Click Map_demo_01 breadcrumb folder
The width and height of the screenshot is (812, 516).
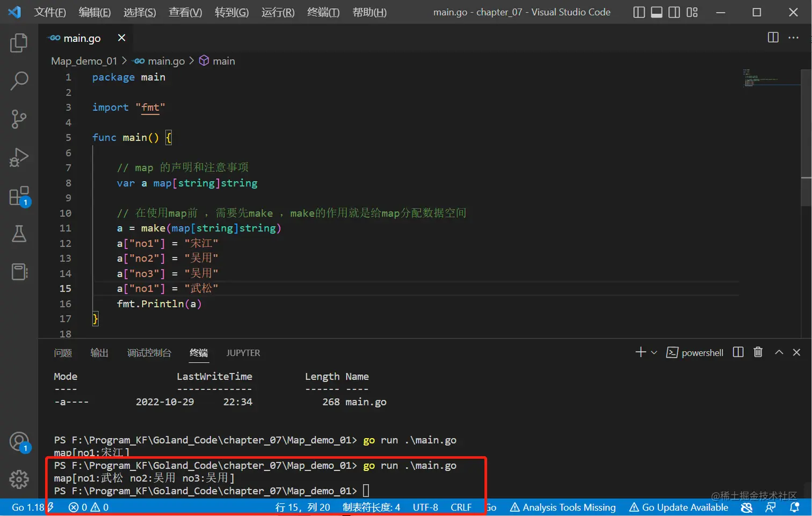84,61
